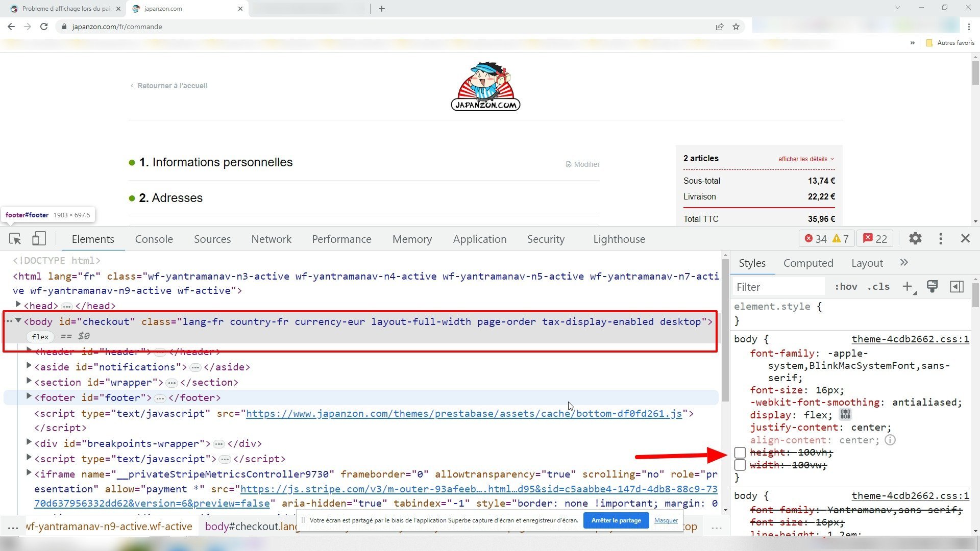Screen dimensions: 980x551
Task: Switch to the Probleme d affichage tab
Action: pos(67,9)
